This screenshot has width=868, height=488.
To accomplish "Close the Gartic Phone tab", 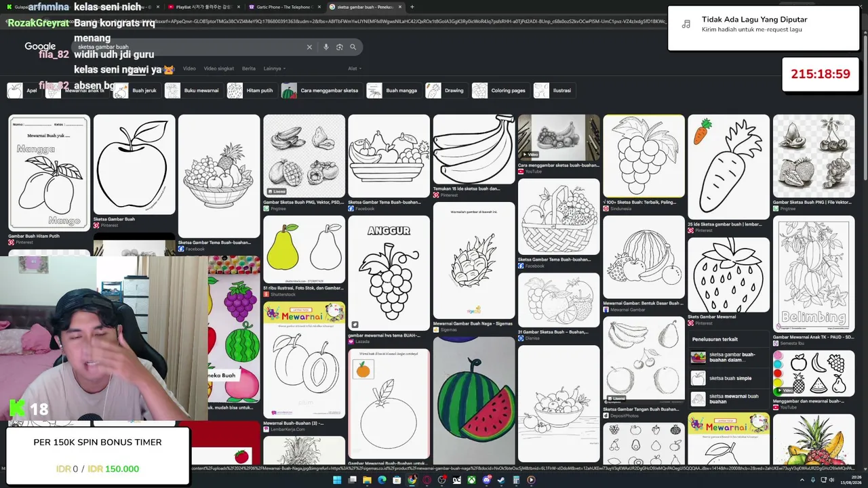I will (319, 7).
